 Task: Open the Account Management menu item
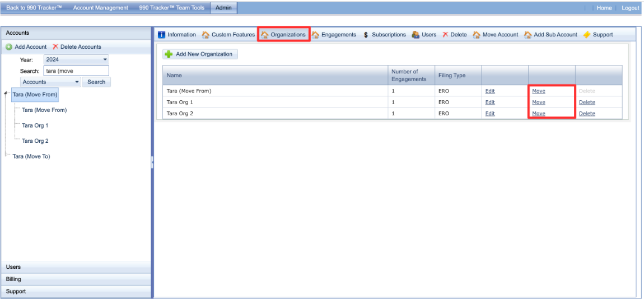(101, 8)
